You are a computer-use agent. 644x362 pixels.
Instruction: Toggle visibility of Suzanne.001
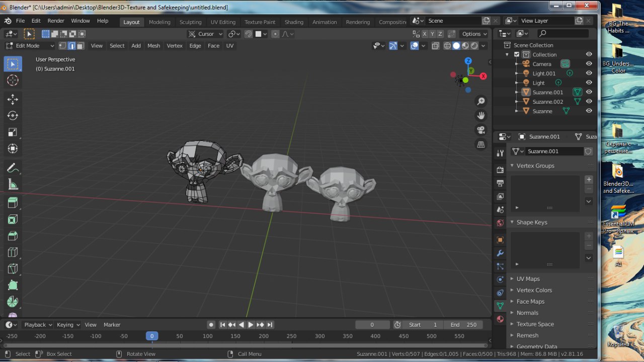[x=589, y=92]
